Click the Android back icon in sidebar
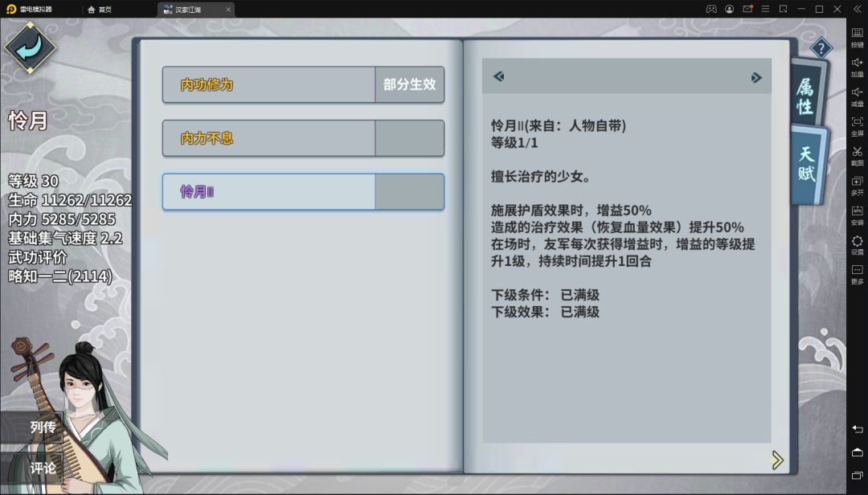This screenshot has height=495, width=868. (x=857, y=429)
